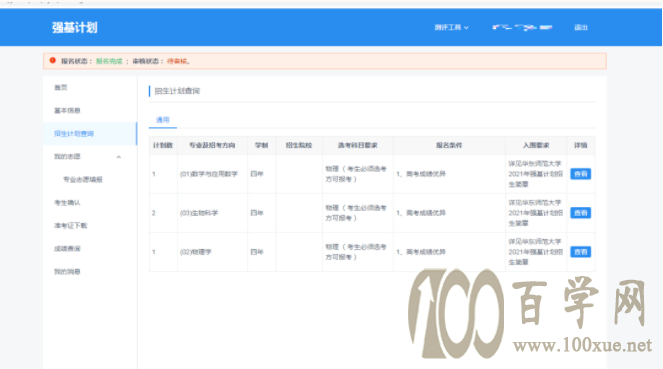The width and height of the screenshot is (663, 369).
Task: Click 详情 column header
Action: pyautogui.click(x=581, y=145)
